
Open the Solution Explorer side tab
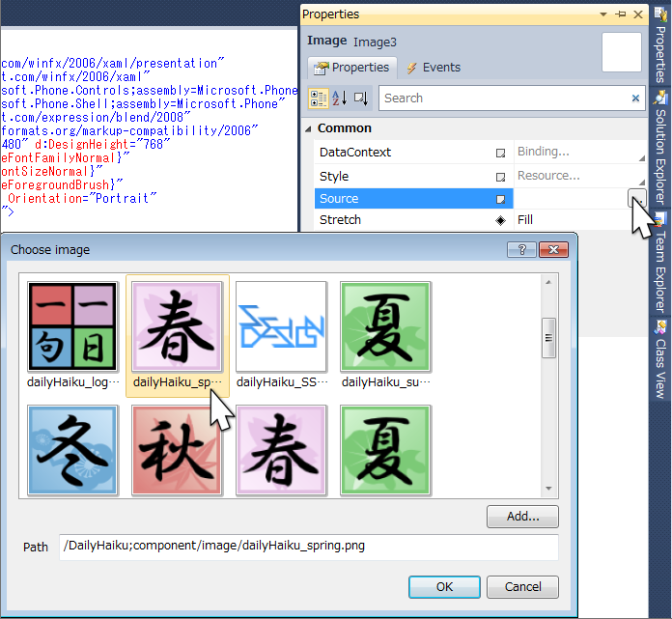tap(660, 146)
